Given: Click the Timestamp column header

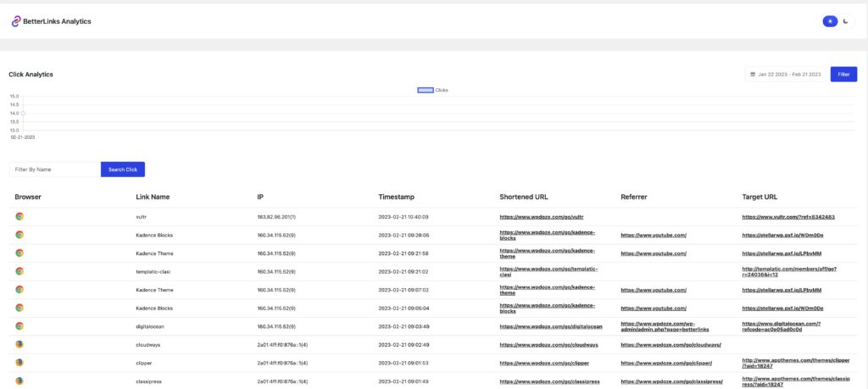Looking at the screenshot, I should point(396,197).
